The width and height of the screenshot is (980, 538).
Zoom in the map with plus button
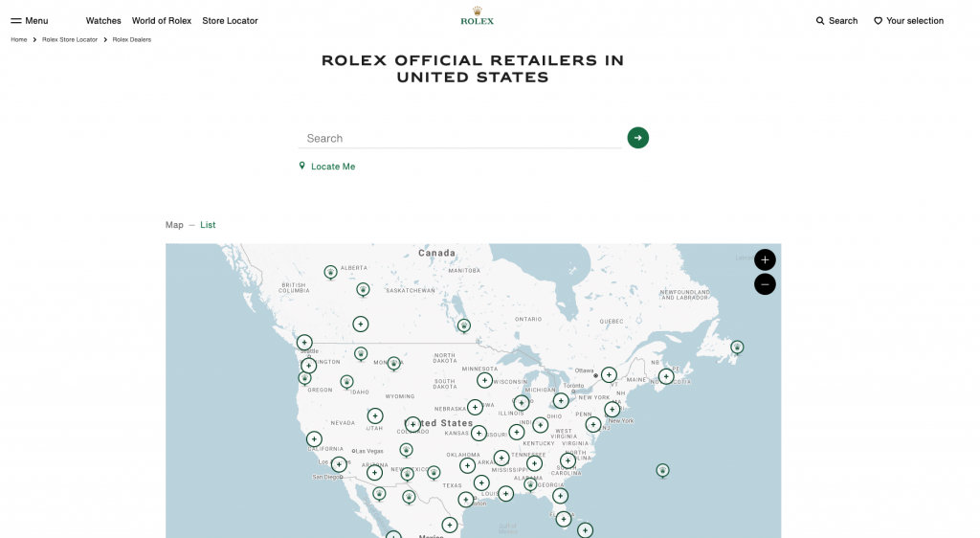(765, 260)
